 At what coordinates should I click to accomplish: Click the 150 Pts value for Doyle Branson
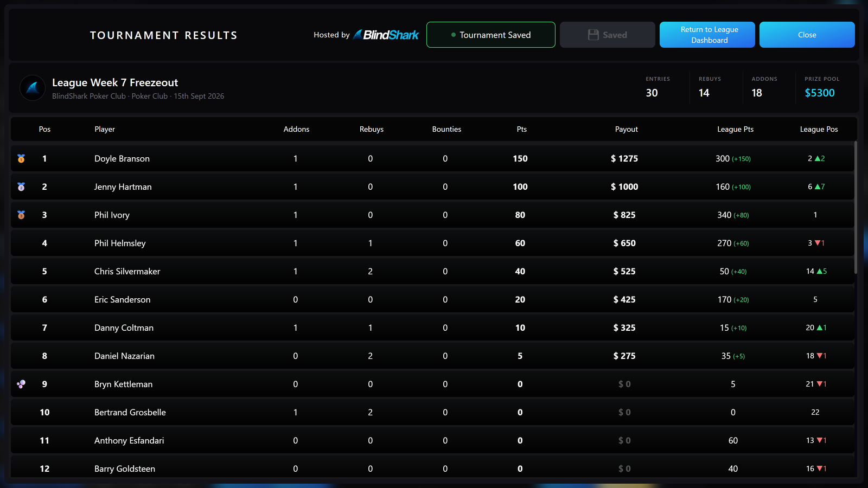[x=520, y=158]
